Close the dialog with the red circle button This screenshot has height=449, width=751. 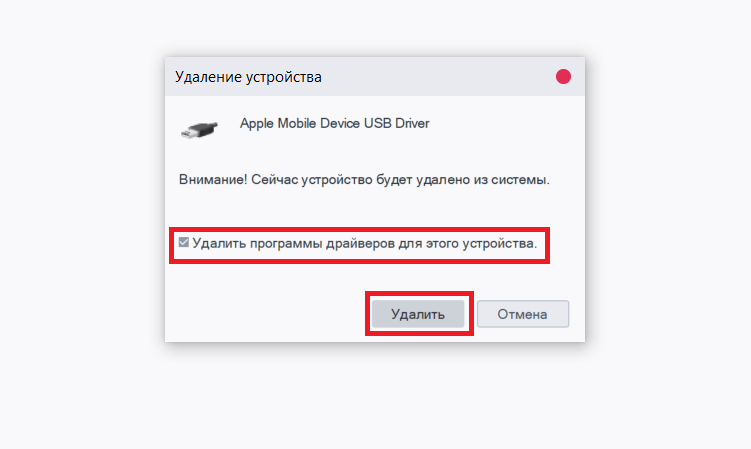click(563, 76)
